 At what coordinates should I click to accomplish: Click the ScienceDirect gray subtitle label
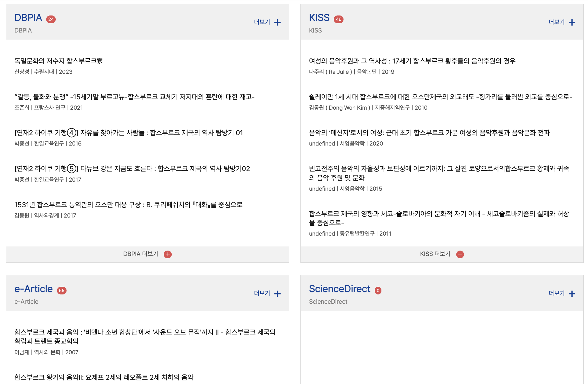pos(328,302)
